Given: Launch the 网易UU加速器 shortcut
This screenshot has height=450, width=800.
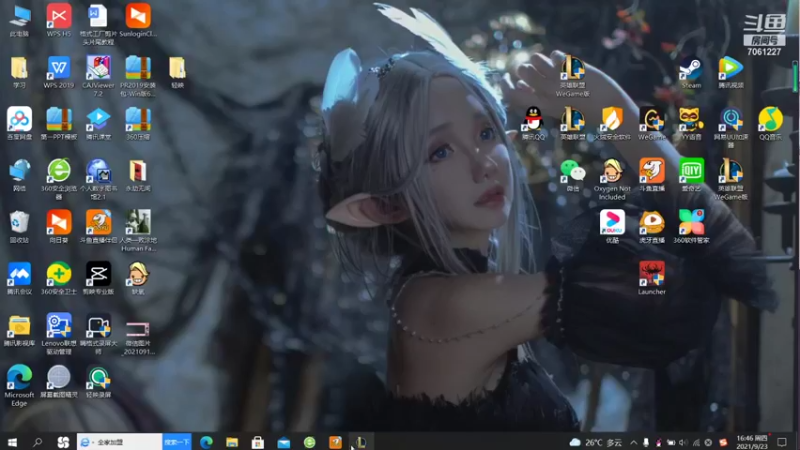Looking at the screenshot, I should point(731,128).
